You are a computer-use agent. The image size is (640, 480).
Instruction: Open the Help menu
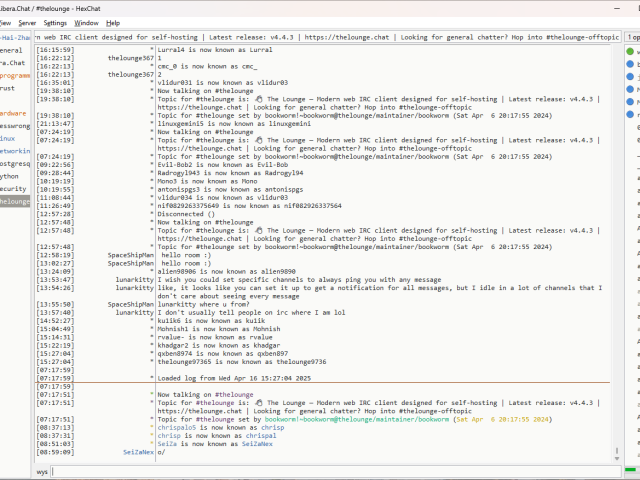113,22
